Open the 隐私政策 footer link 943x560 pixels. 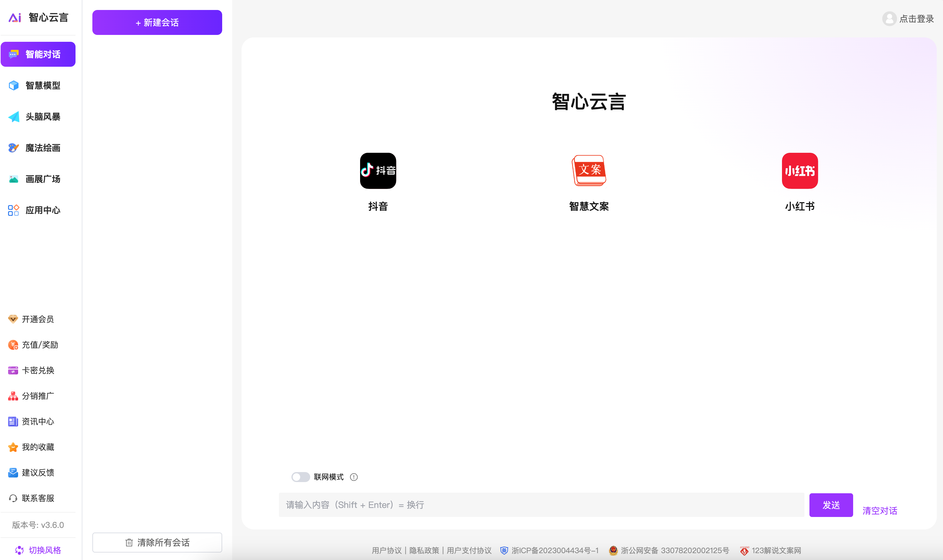click(x=424, y=551)
